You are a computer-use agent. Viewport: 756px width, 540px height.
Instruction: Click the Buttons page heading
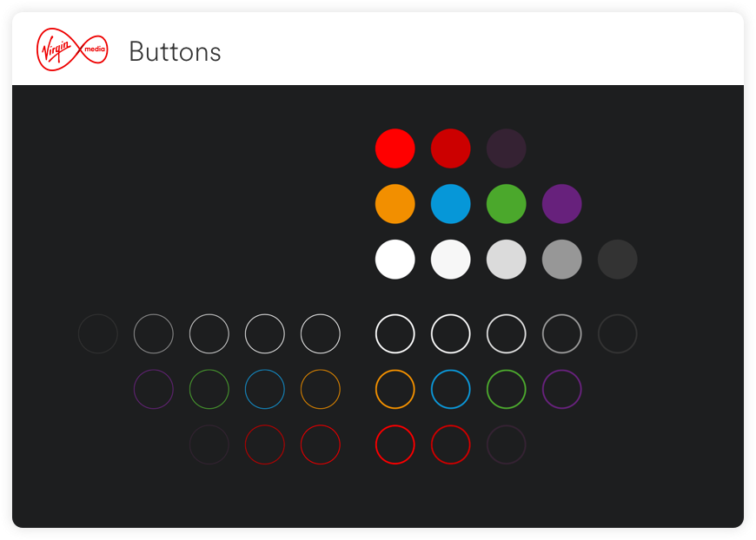pyautogui.click(x=175, y=52)
